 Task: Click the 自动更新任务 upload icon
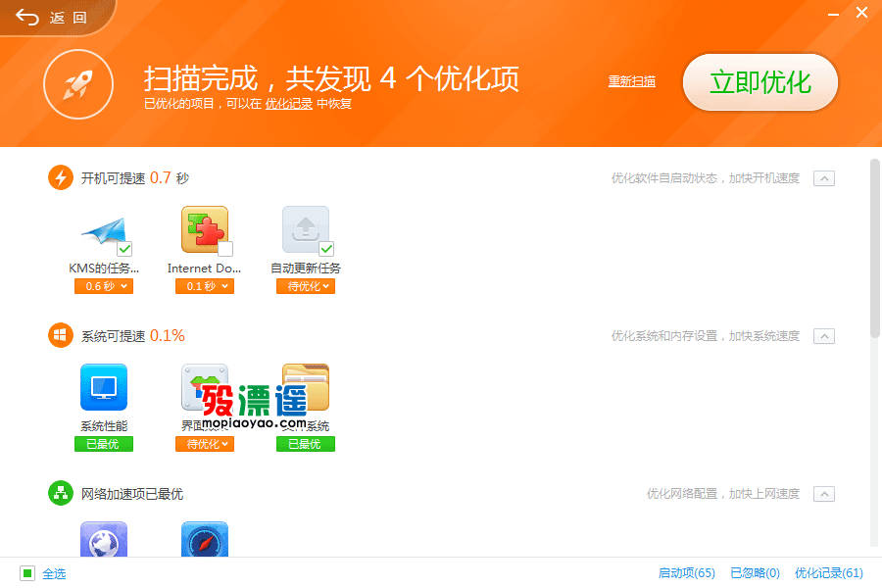point(306,229)
